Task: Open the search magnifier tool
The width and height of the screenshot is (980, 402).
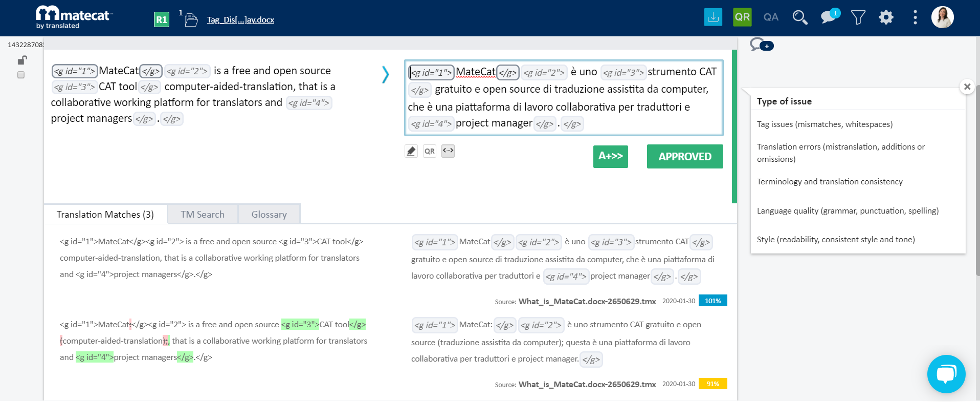Action: click(799, 17)
